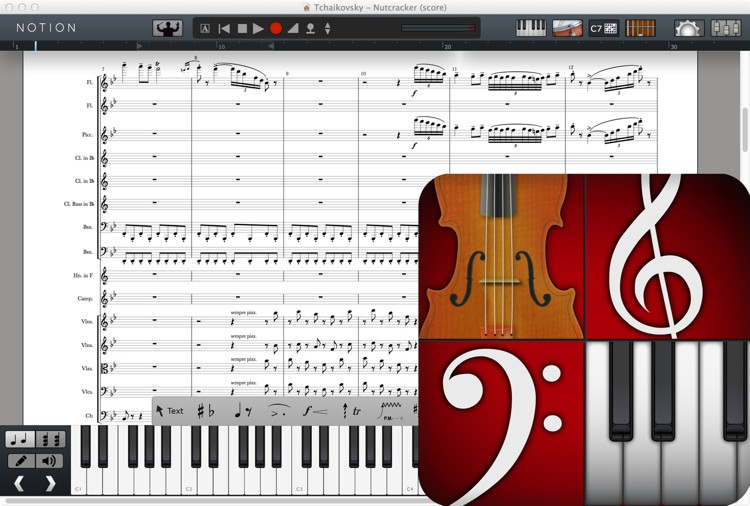Click measure 20 on the timeline ruler

click(x=447, y=46)
